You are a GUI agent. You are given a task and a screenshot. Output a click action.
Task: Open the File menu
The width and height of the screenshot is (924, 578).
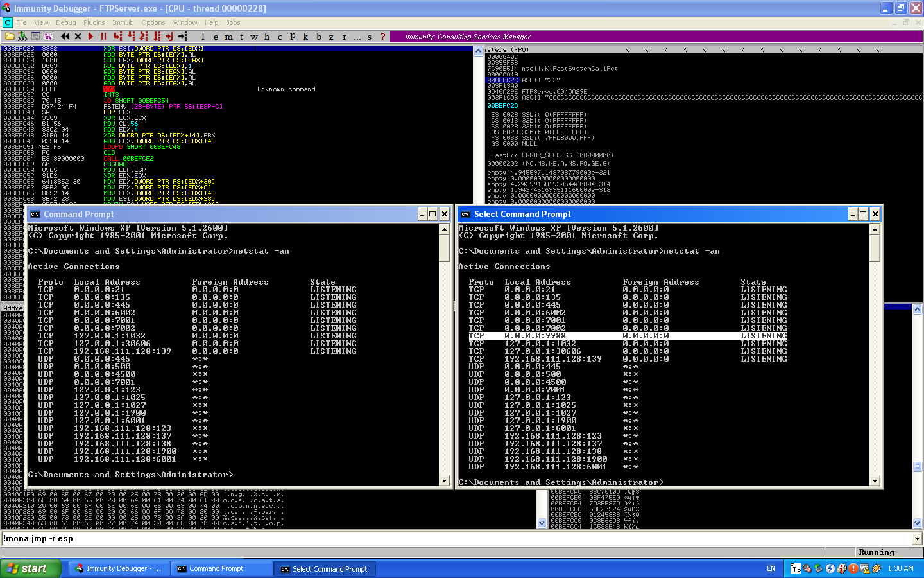point(21,22)
